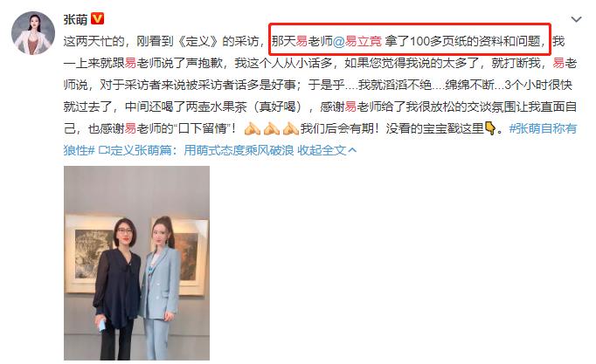Click the pointing-down hand emoji
This screenshot has height=364, width=596.
click(490, 128)
